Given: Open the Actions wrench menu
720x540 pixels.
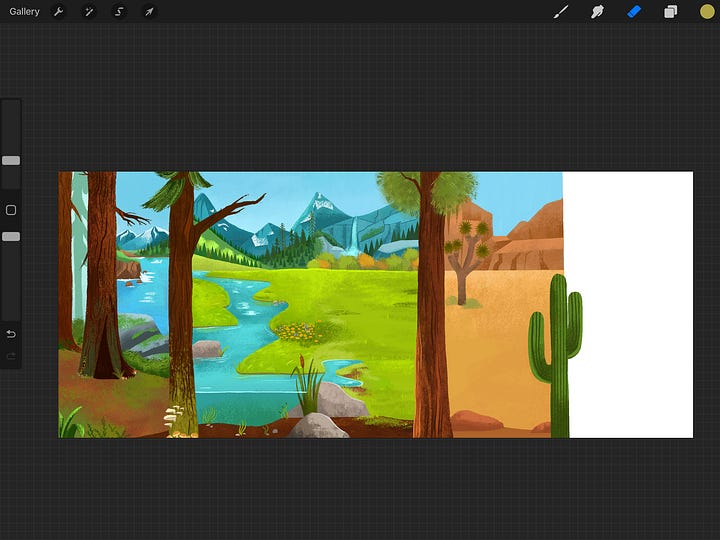Looking at the screenshot, I should 58,11.
